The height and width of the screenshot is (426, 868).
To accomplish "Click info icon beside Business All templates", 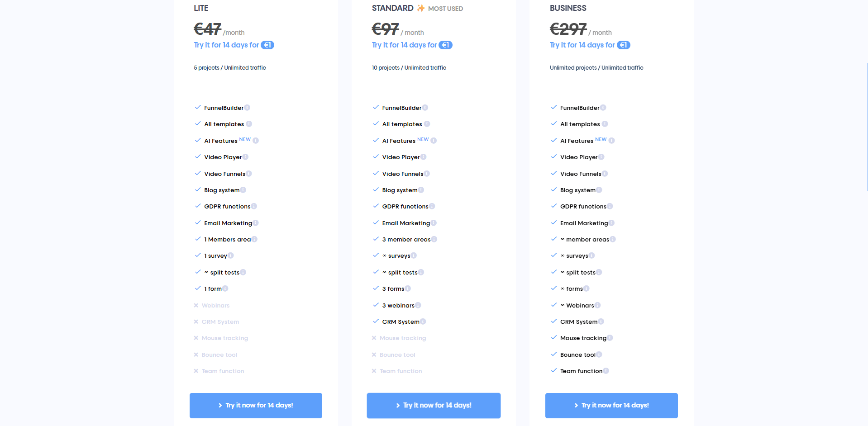I will 605,124.
